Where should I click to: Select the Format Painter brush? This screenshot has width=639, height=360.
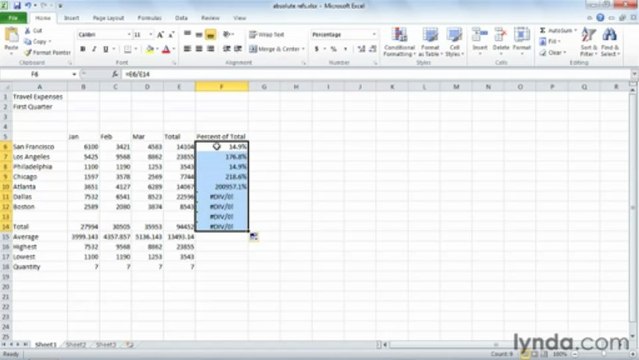(28, 53)
